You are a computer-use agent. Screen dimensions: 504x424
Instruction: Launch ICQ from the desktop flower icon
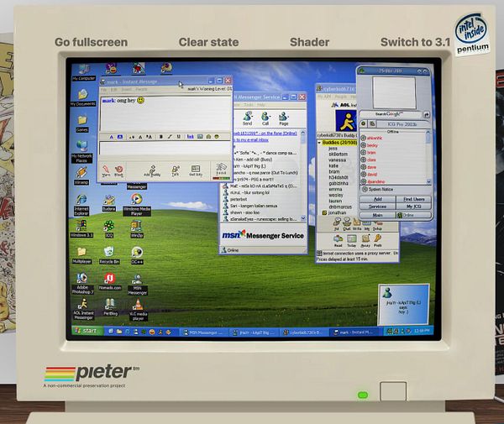(x=109, y=228)
